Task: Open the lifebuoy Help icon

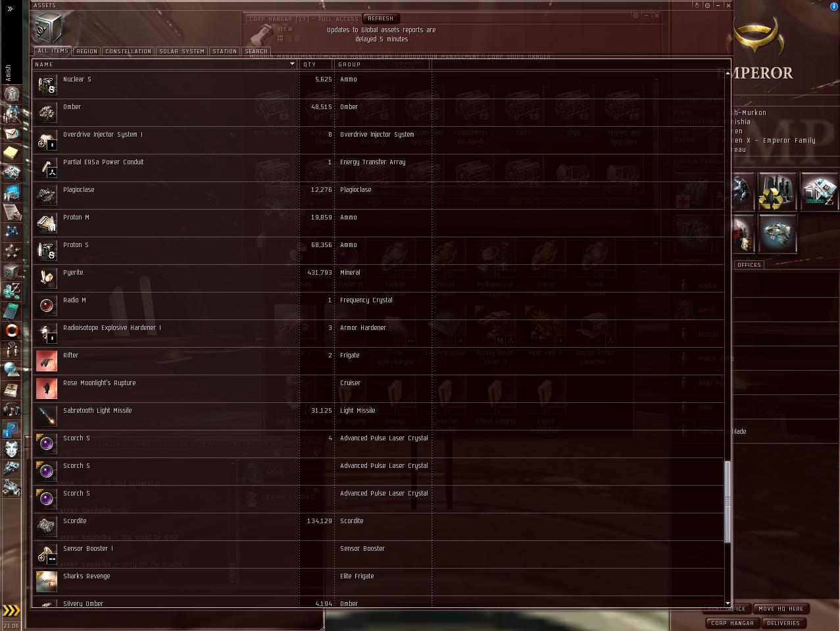Action: [x=12, y=330]
